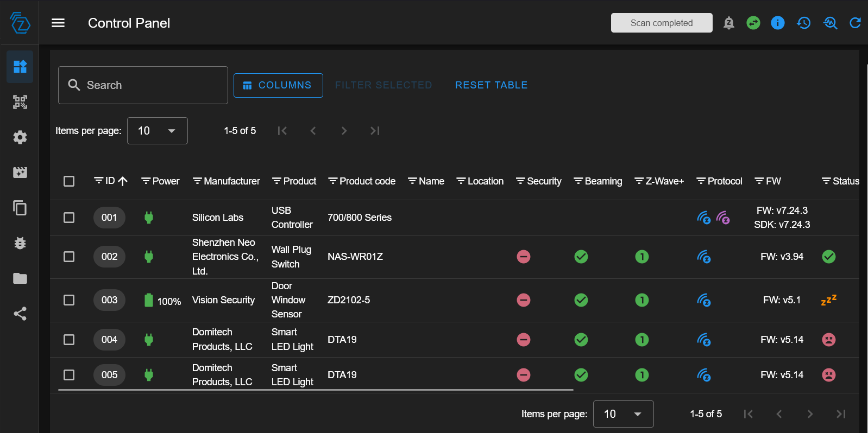
Task: Open the filter menu for Status column
Action: [826, 181]
